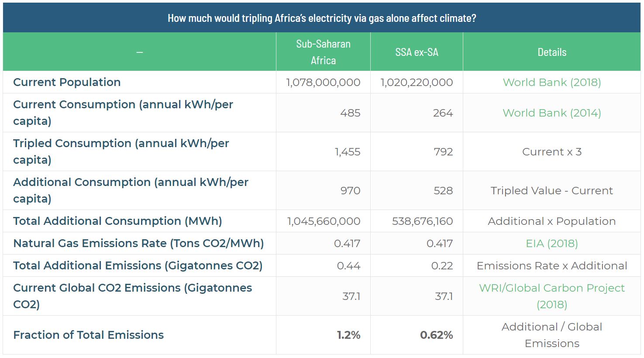Click the EIA (2018) source link
644x358 pixels.
pyautogui.click(x=551, y=244)
